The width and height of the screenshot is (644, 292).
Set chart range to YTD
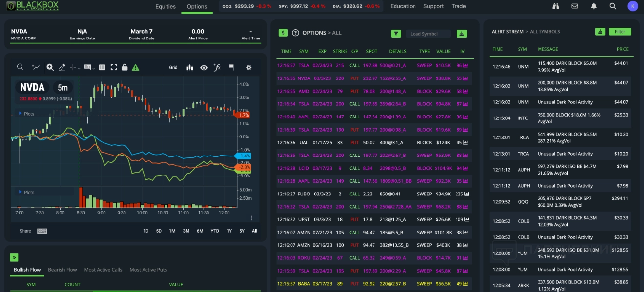tap(215, 231)
